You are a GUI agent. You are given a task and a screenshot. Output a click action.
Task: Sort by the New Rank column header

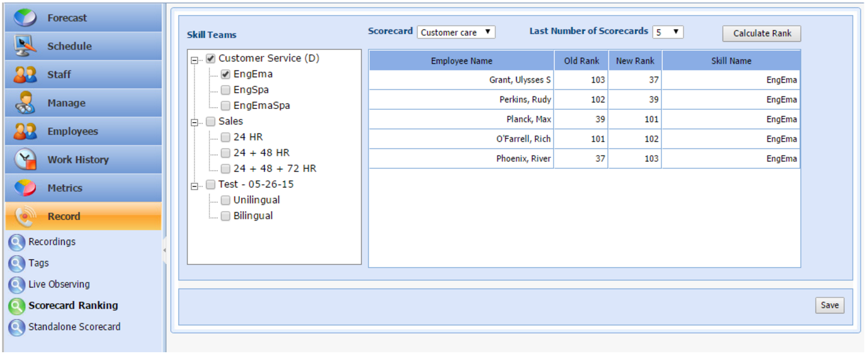pyautogui.click(x=635, y=61)
